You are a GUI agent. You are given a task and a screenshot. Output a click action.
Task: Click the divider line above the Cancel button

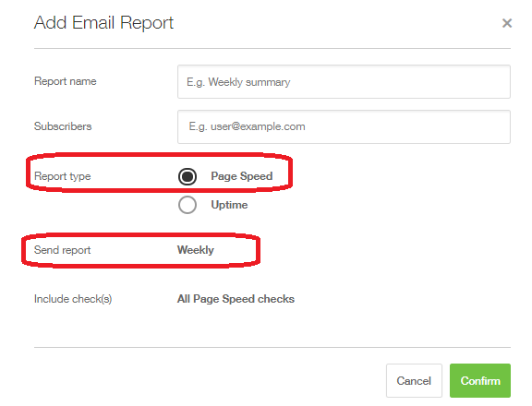(272, 347)
